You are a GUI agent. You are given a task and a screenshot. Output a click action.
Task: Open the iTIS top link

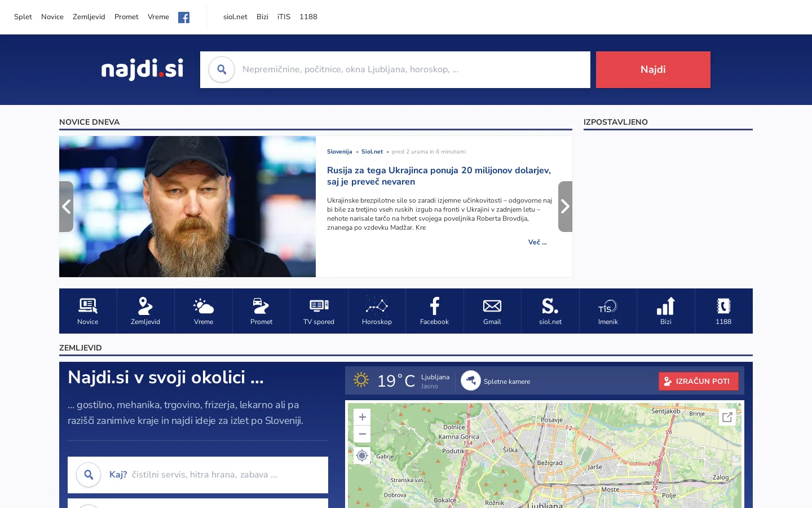pos(284,17)
